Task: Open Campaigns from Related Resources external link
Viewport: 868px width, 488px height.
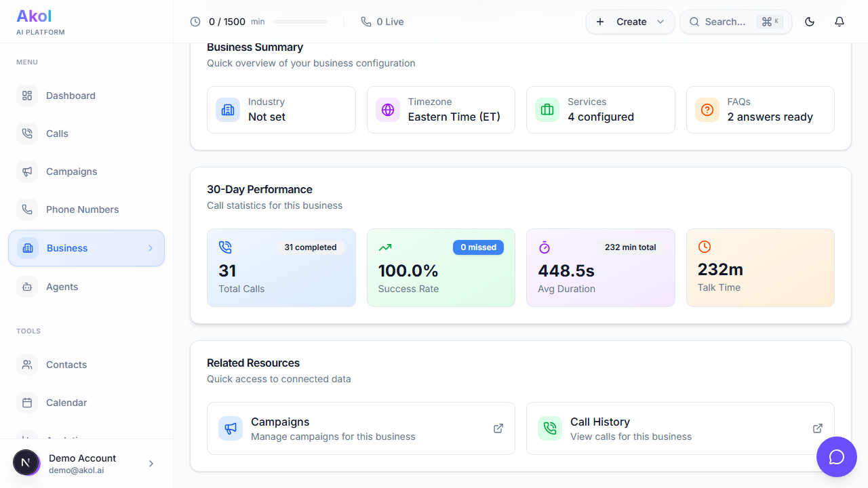Action: click(498, 428)
